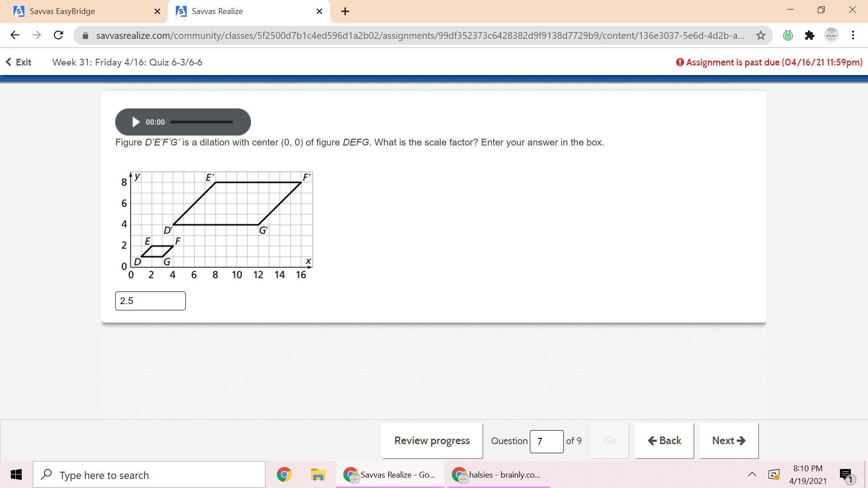
Task: Open Windows Start menu
Action: pyautogui.click(x=16, y=474)
